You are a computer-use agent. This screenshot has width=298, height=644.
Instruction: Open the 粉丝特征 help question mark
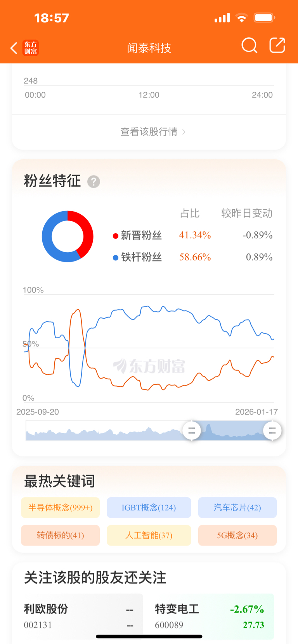click(94, 181)
